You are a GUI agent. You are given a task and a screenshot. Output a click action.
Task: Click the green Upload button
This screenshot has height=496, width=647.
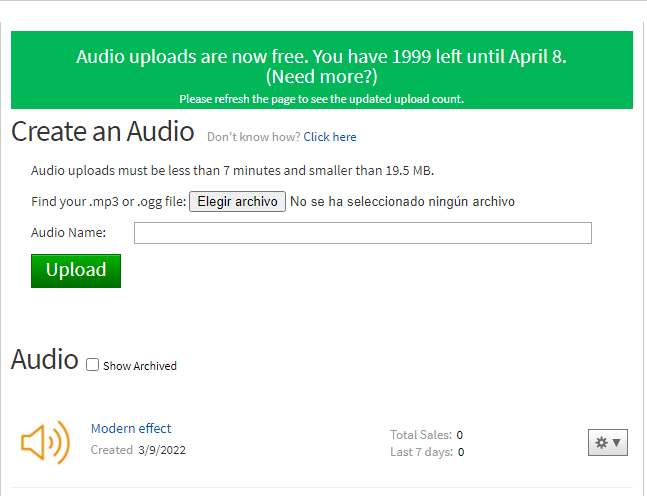(76, 270)
